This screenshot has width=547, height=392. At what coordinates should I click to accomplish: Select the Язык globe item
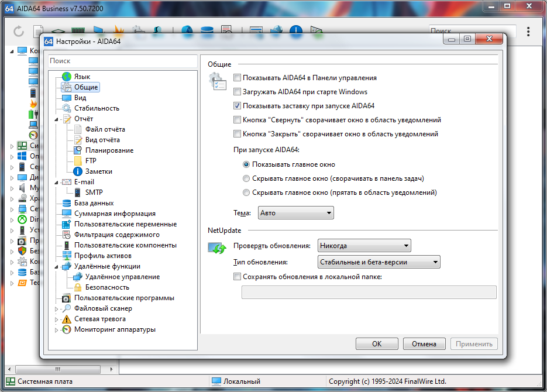(x=76, y=77)
